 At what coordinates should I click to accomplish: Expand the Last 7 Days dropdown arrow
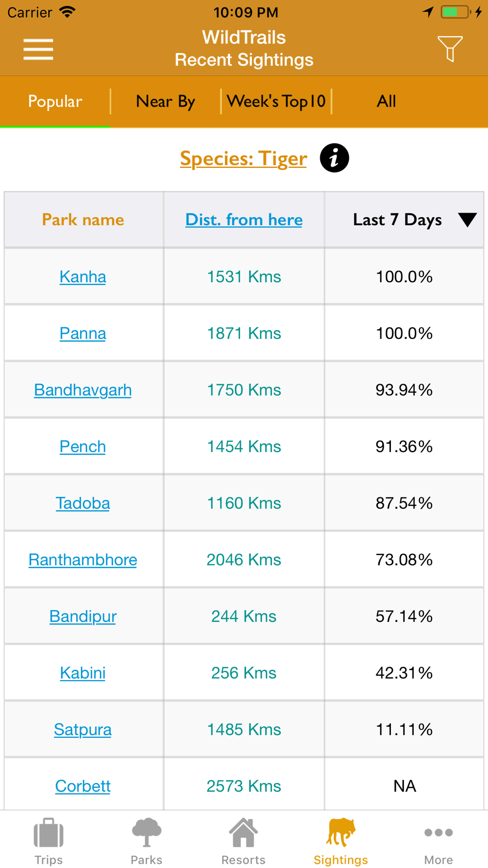(467, 220)
